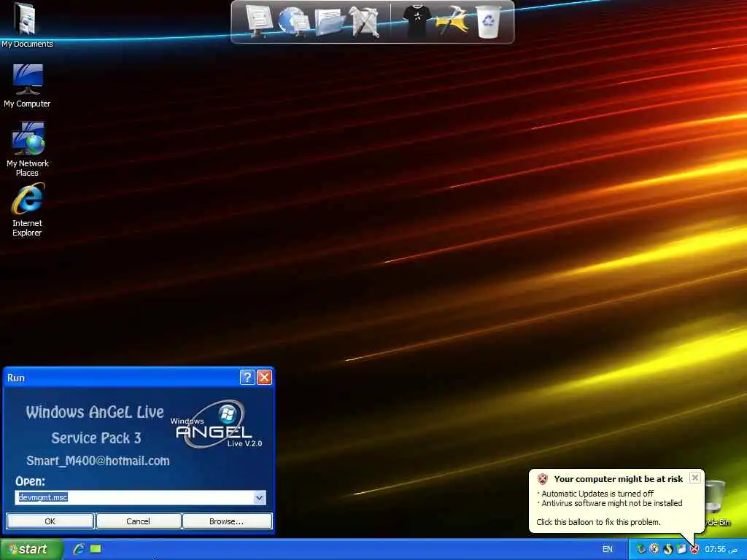Image resolution: width=747 pixels, height=560 pixels.
Task: Open the hammer and wrench tools dock icon
Action: [x=365, y=21]
